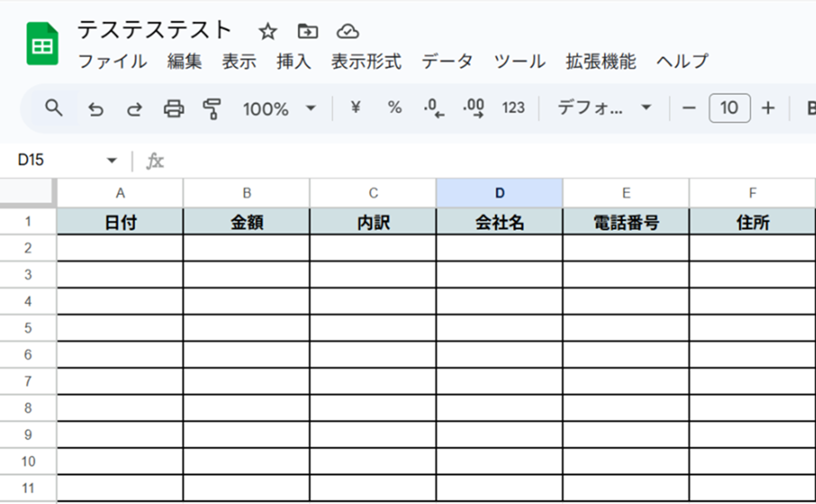Open name box dropdown beside D15
The width and height of the screenshot is (816, 504).
(x=112, y=161)
